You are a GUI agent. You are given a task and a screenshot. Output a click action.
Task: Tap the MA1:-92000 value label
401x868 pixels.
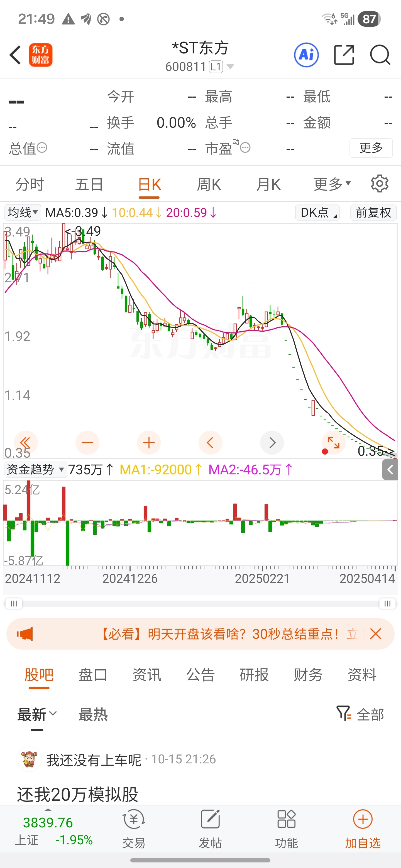[x=161, y=470]
